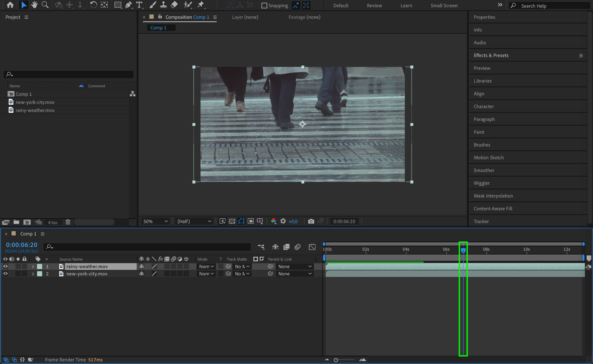Enable the Snapping checkbox

264,6
